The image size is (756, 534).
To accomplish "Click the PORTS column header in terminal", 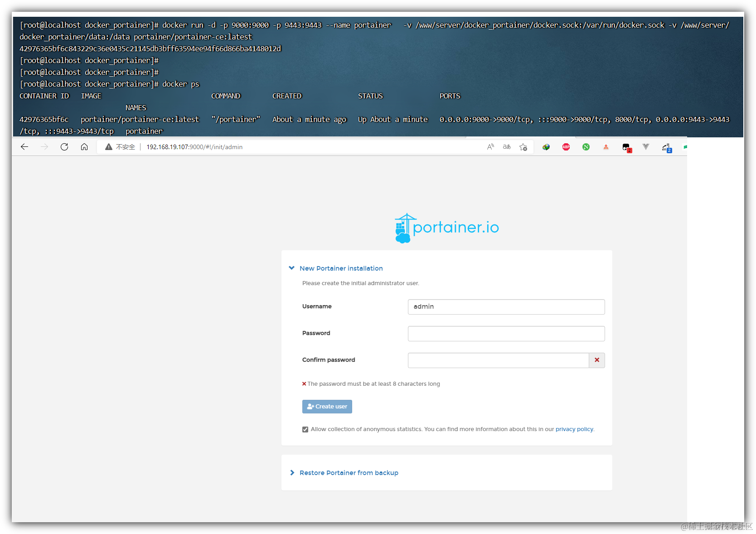I will pyautogui.click(x=450, y=96).
